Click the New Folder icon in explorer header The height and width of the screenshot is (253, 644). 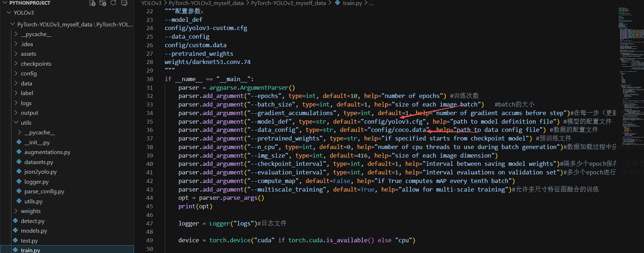point(103,3)
